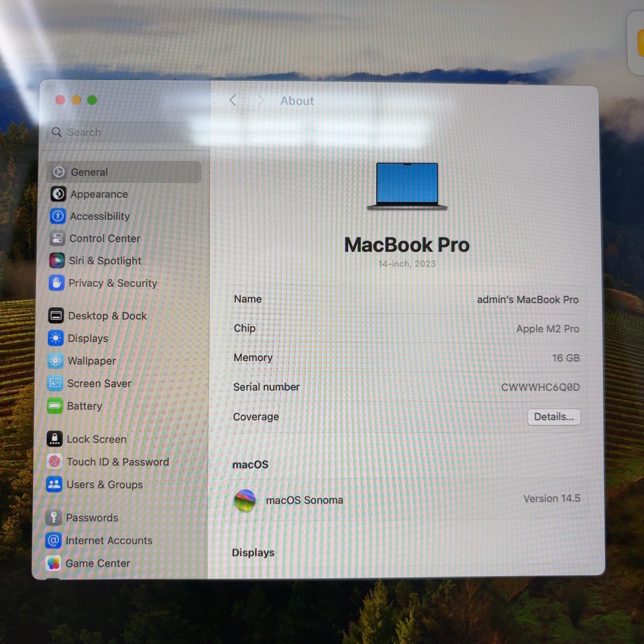
Task: Open the Game Center icon
Action: (x=53, y=563)
